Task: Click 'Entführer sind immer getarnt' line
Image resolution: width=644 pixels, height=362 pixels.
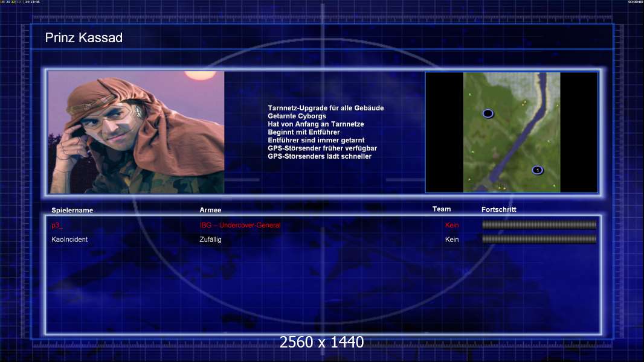Action: (x=316, y=140)
